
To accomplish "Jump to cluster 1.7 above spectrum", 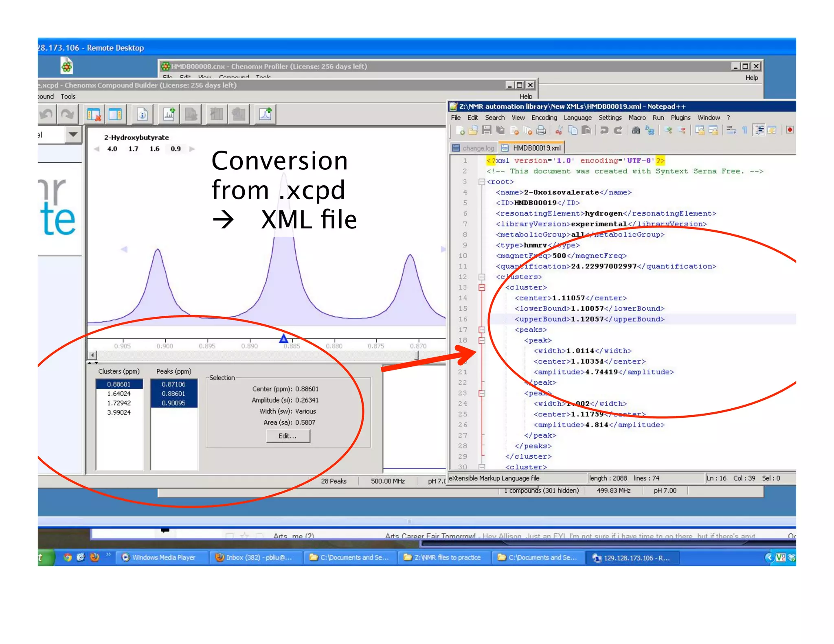I will point(133,149).
